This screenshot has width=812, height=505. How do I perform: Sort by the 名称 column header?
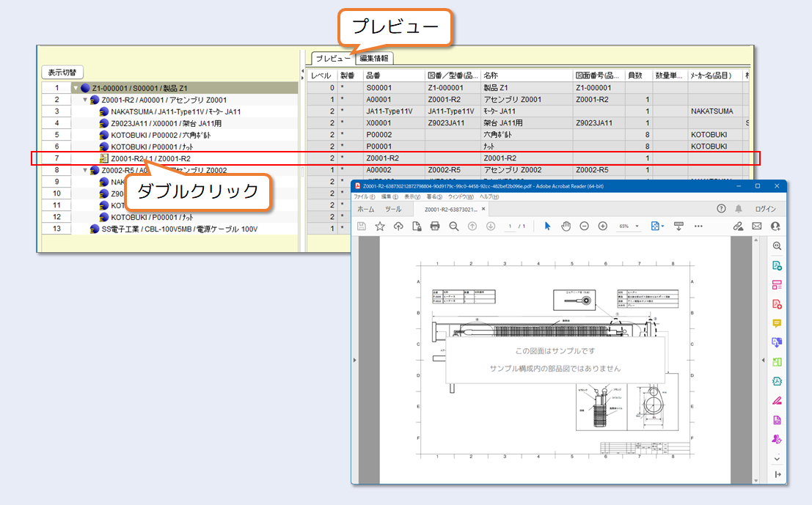(x=527, y=75)
